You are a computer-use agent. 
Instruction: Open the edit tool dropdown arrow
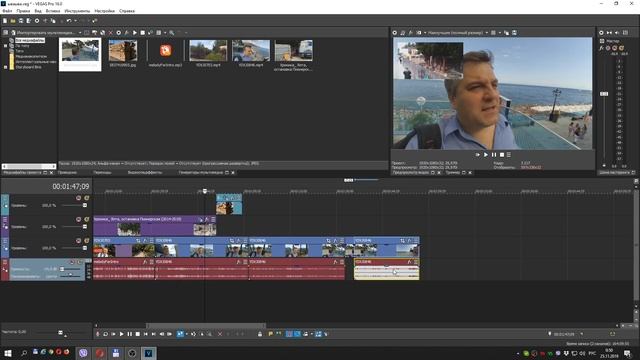(187, 334)
